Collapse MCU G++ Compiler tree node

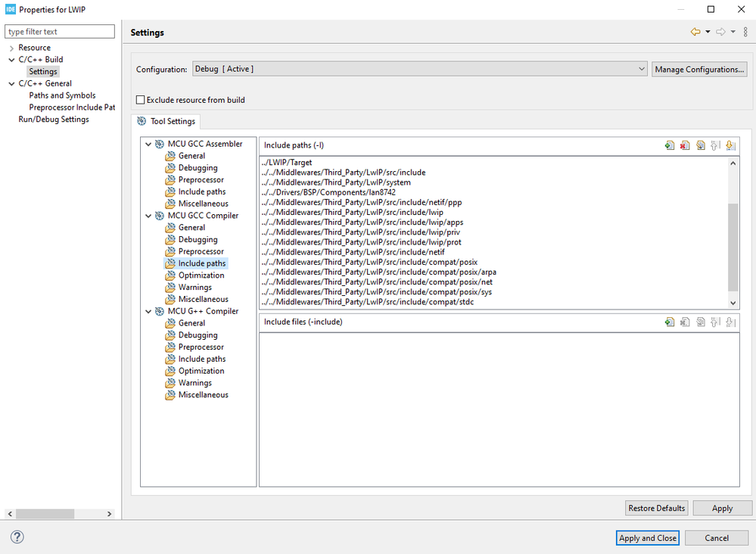[x=148, y=311]
